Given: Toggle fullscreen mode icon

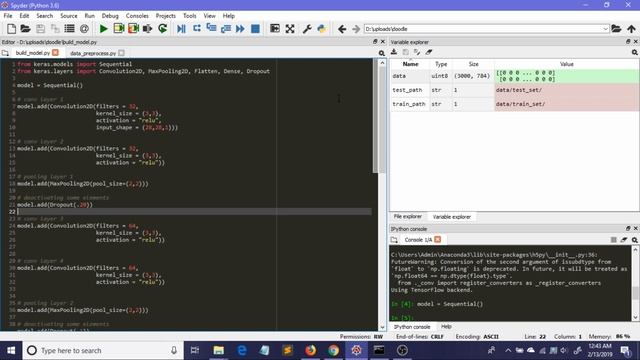Looking at the screenshot, I should tap(290, 29).
